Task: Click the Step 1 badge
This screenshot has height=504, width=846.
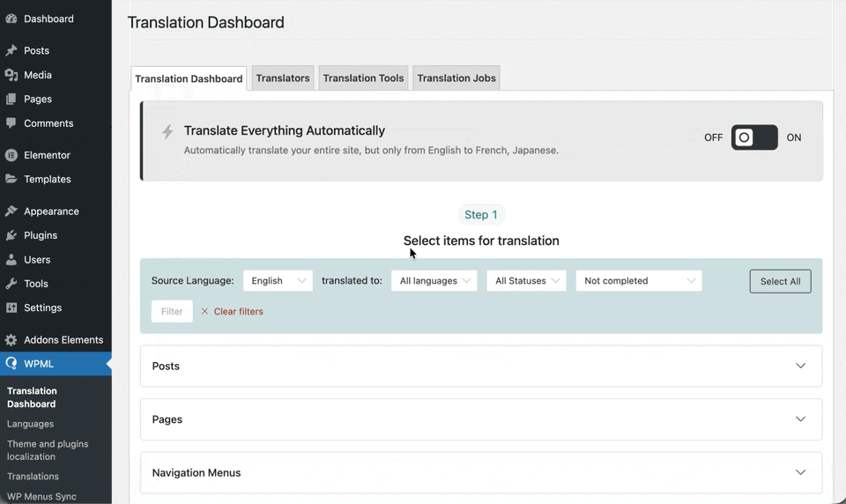Action: [x=481, y=215]
